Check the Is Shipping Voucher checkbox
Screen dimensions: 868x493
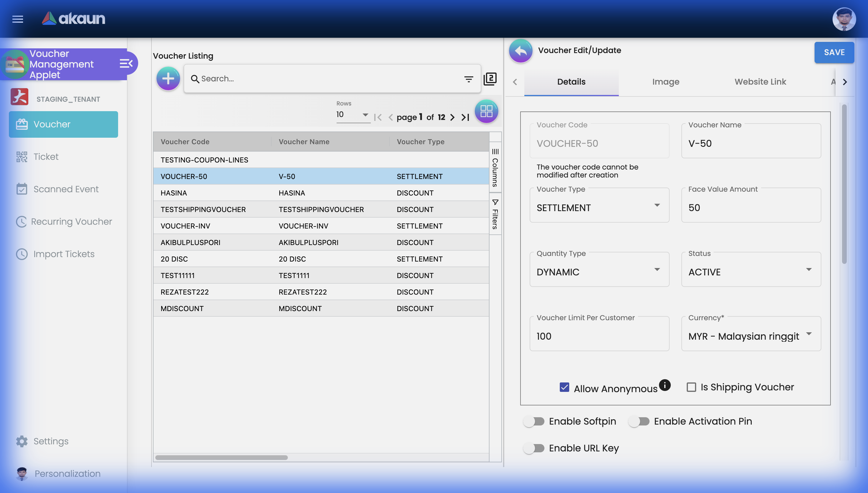[691, 387]
